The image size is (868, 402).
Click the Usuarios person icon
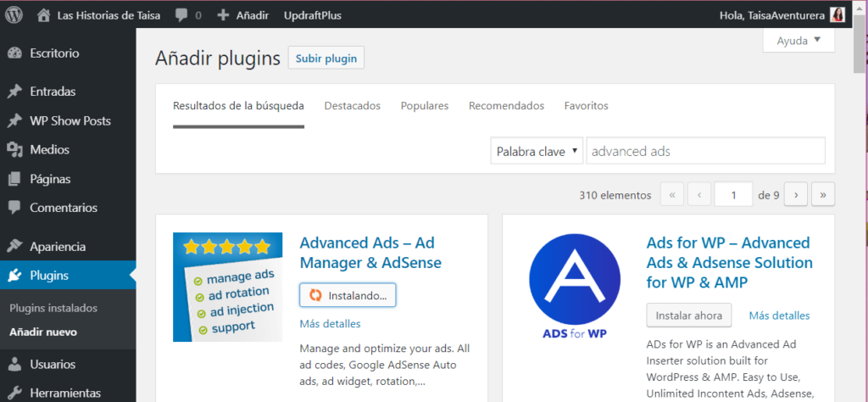point(14,365)
